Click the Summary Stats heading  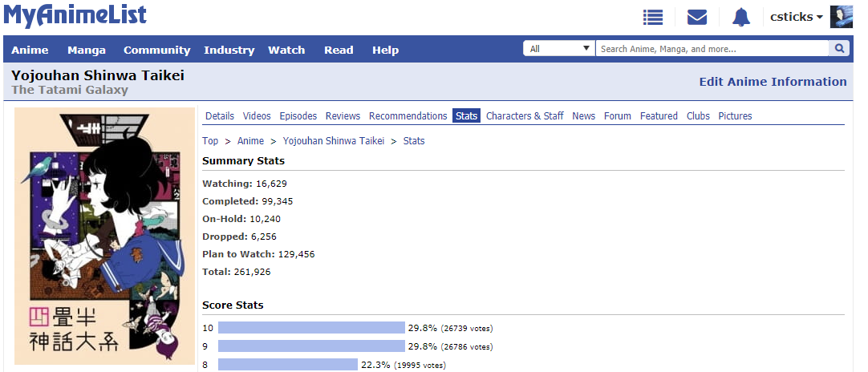click(x=244, y=161)
